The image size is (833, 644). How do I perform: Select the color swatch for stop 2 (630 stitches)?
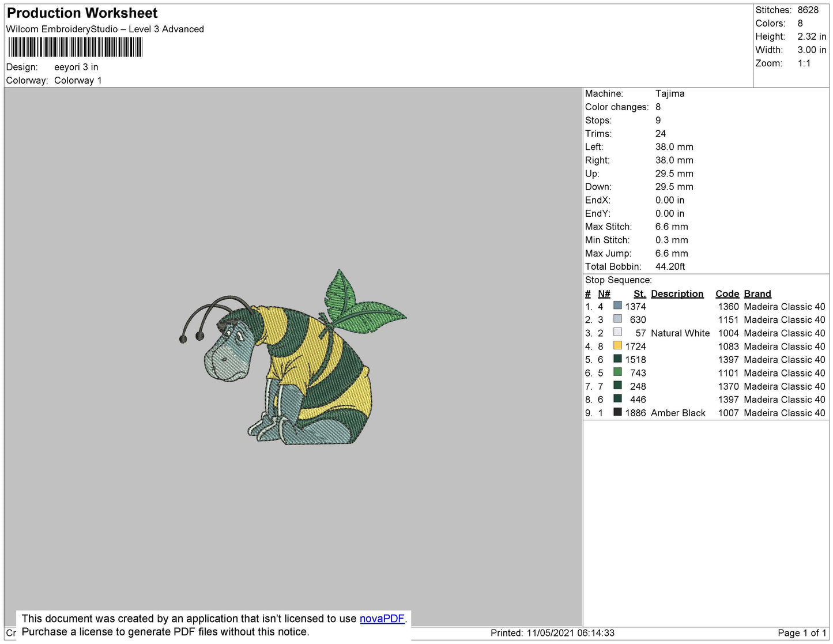pyautogui.click(x=617, y=319)
